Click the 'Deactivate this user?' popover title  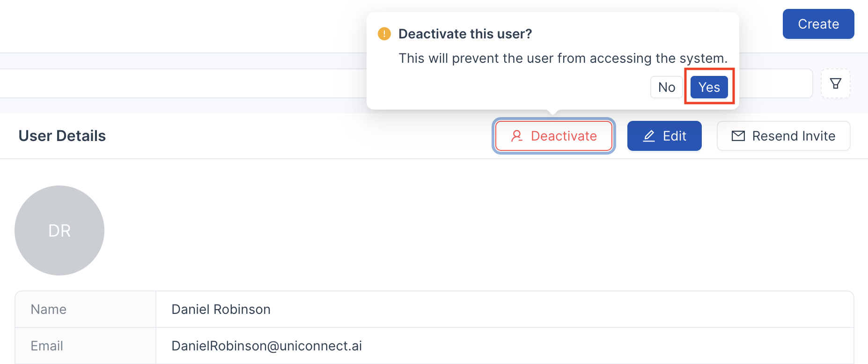[x=465, y=34]
